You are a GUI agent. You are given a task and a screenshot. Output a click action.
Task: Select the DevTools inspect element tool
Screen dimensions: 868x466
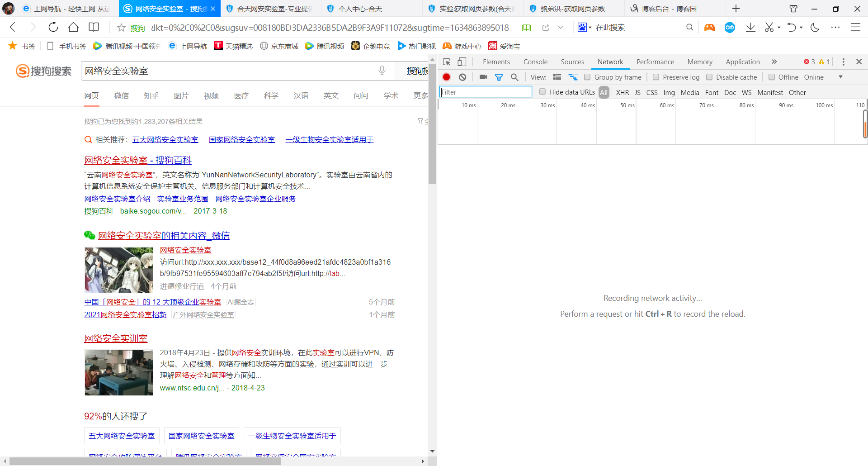(447, 62)
